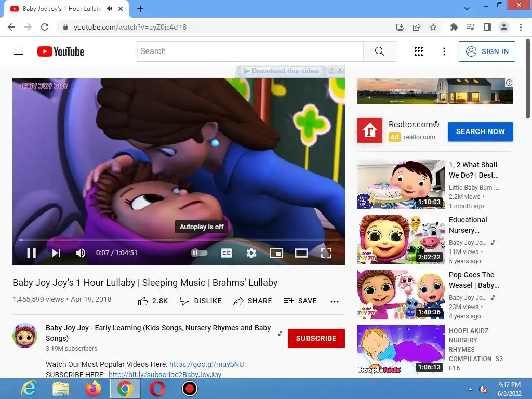Image resolution: width=532 pixels, height=399 pixels.
Task: Open a new browser tab
Action: tap(140, 9)
